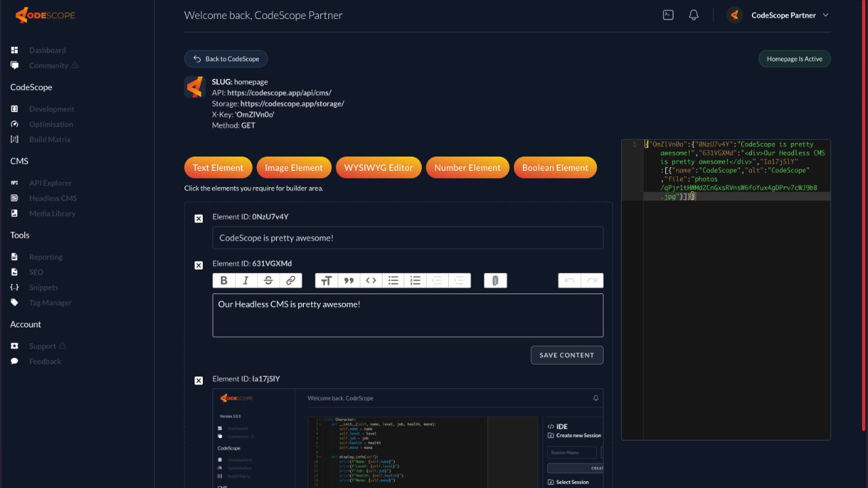868x488 pixels.
Task: Open Optimisation page
Action: pos(51,124)
